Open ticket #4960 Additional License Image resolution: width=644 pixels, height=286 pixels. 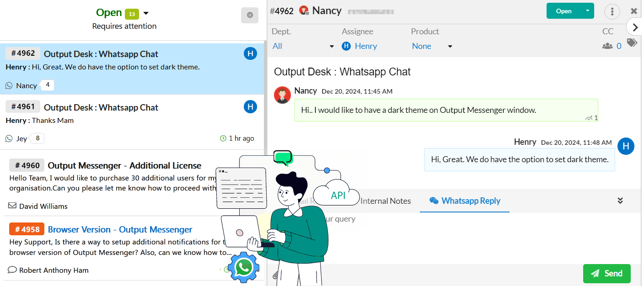click(x=124, y=165)
